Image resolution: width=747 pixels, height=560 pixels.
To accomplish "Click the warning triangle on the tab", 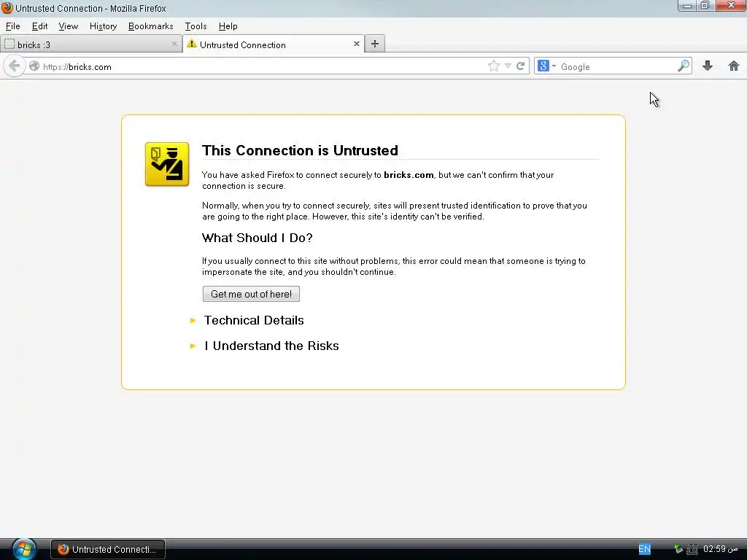I will tap(192, 44).
